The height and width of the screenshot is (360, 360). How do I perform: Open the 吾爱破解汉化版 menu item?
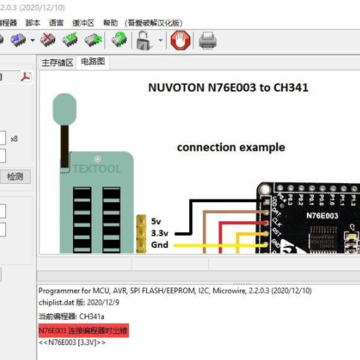click(154, 23)
